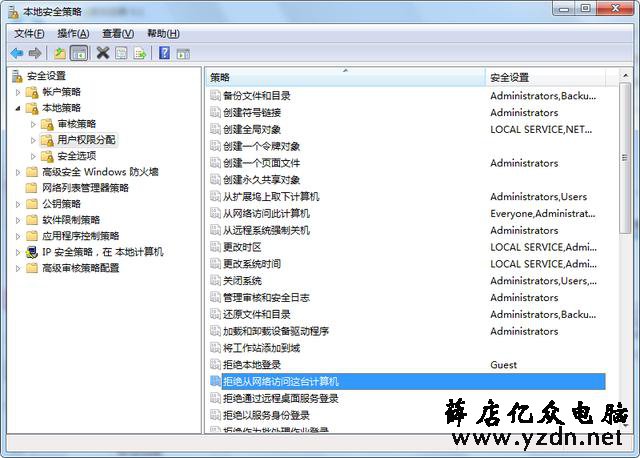The image size is (640, 458).
Task: Click the IP 安全策略 computer icon
Action: 32,252
